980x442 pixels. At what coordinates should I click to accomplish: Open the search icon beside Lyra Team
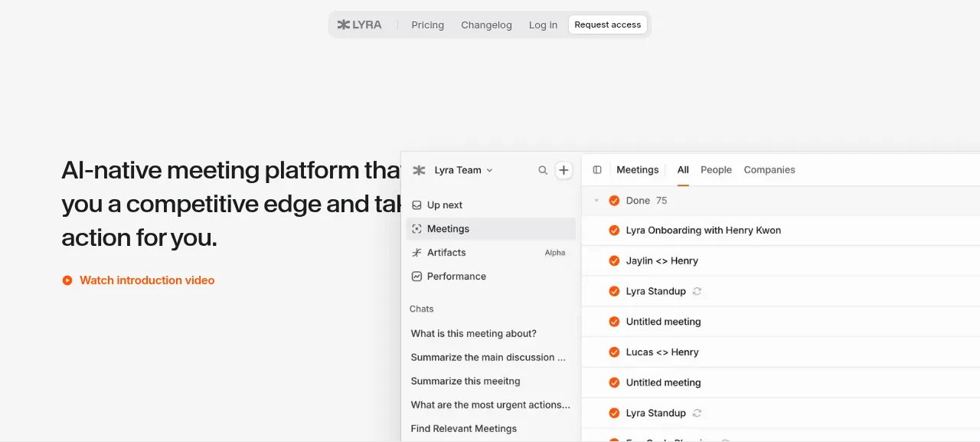coord(543,170)
